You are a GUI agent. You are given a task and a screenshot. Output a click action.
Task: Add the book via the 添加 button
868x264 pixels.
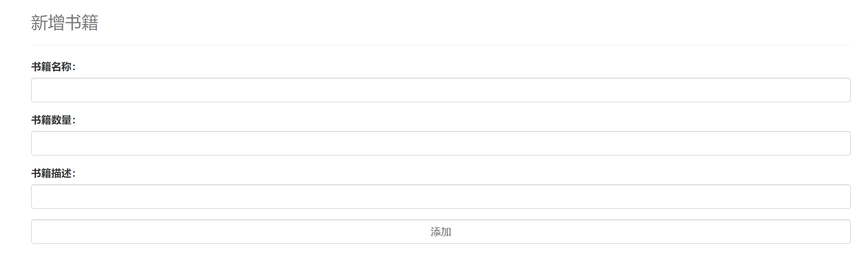coord(440,231)
